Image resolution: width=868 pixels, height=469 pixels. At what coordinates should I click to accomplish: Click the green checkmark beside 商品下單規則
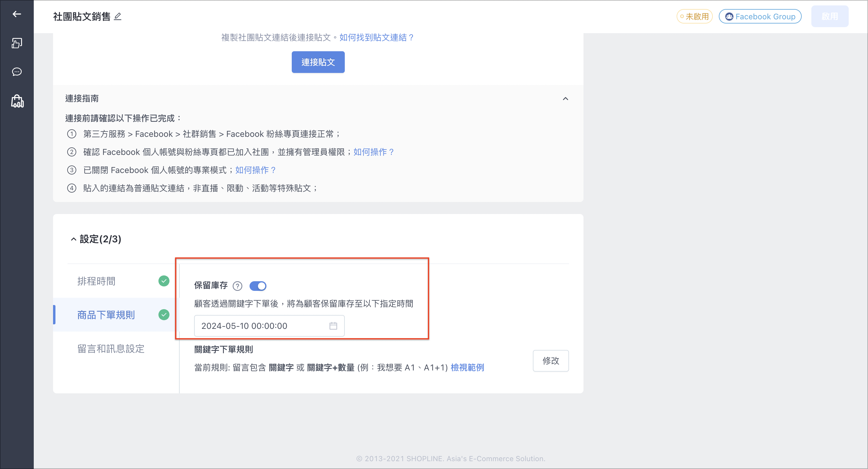tap(164, 315)
